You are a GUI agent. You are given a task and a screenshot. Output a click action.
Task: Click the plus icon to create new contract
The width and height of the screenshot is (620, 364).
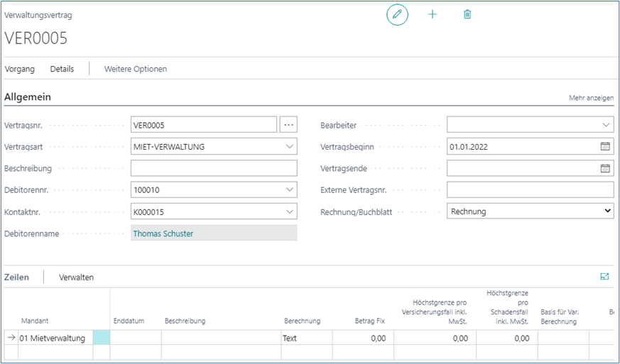coord(433,14)
